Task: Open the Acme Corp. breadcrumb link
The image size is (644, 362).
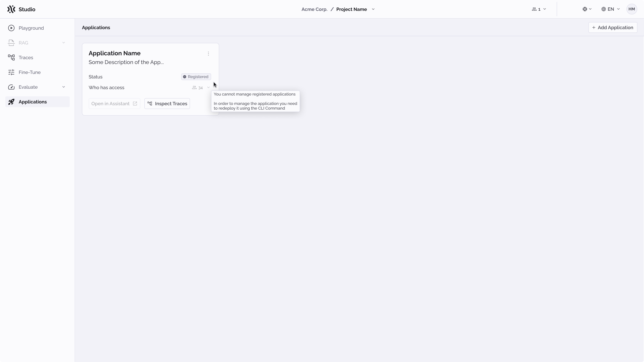Action: [x=314, y=9]
